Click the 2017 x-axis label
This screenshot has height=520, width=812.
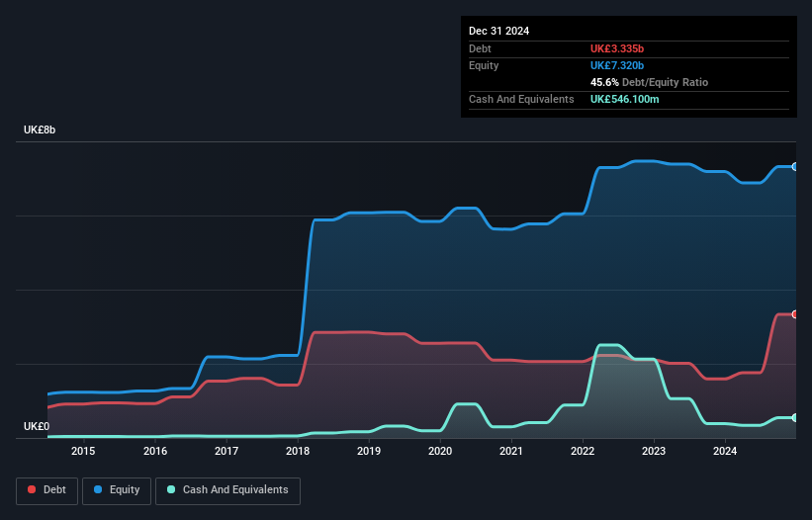click(x=226, y=451)
